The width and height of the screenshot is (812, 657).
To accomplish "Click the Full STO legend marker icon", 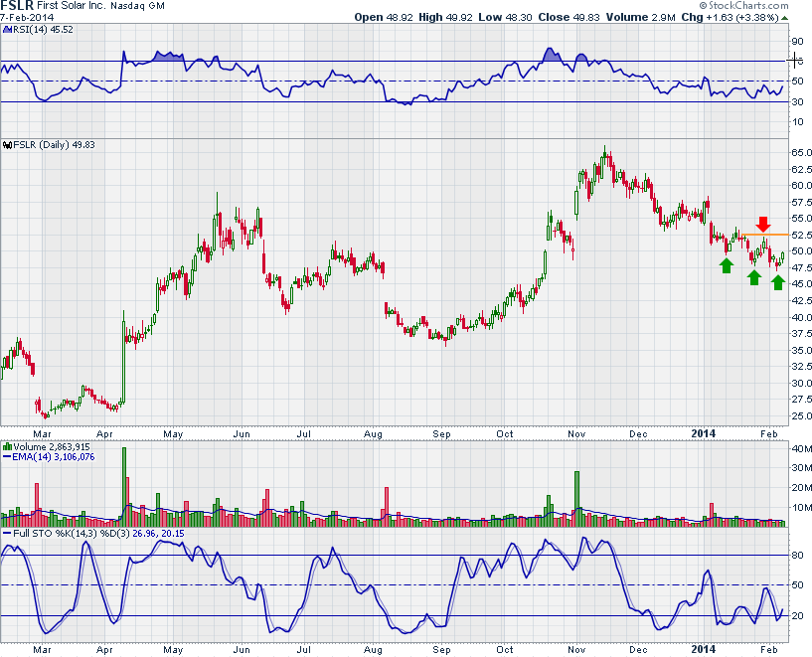I will pyautogui.click(x=6, y=536).
